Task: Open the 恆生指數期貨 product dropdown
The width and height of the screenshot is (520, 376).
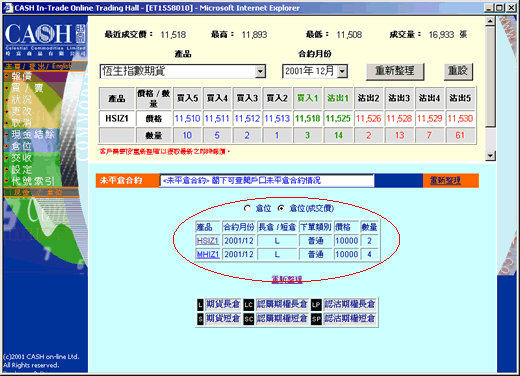Action: pyautogui.click(x=260, y=71)
